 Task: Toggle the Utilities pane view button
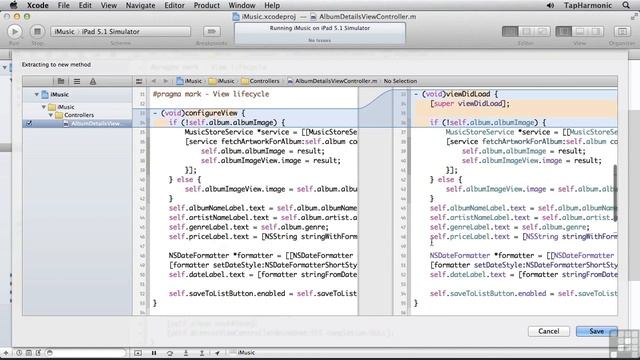596,31
